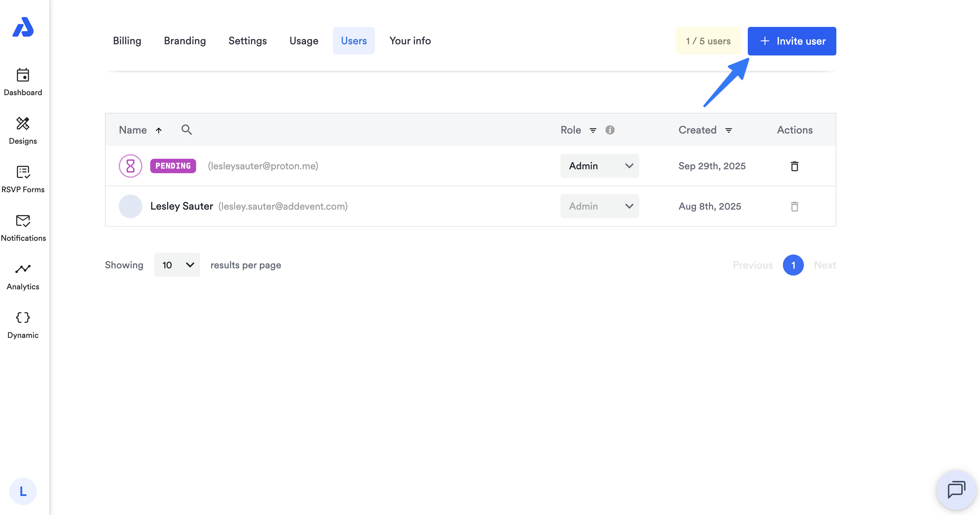Switch to the Billing tab
The width and height of the screenshot is (980, 515).
coord(127,41)
